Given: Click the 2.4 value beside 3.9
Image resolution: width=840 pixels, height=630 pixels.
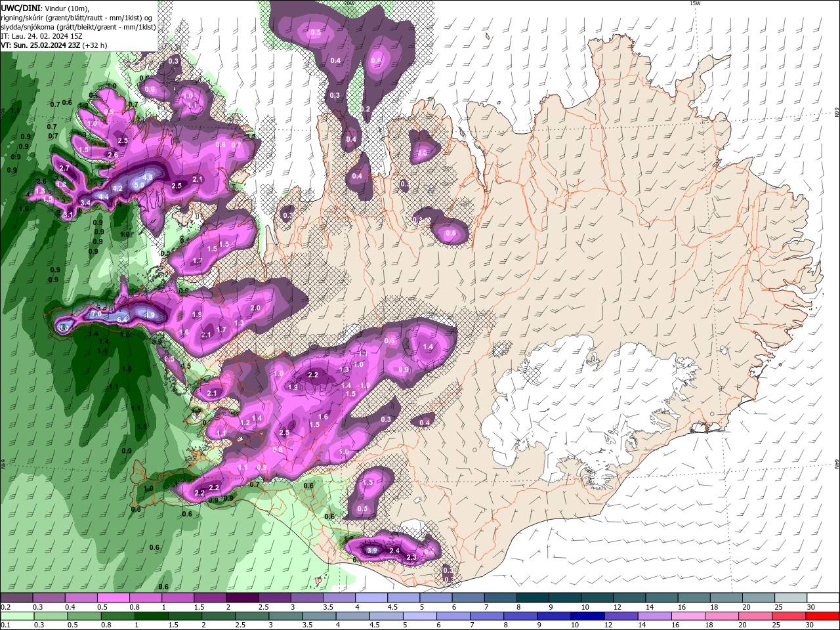Looking at the screenshot, I should (x=395, y=551).
